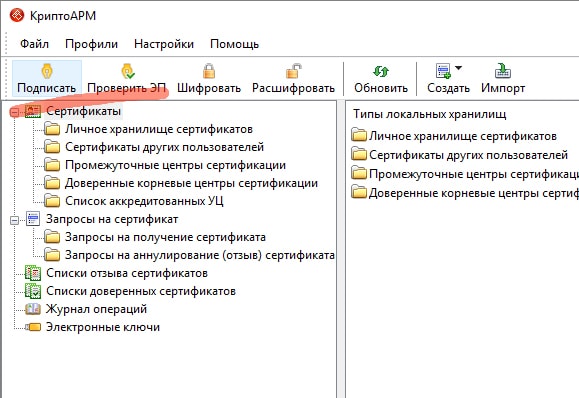Click folder icon of Личное хранилище in right pane

359,135
